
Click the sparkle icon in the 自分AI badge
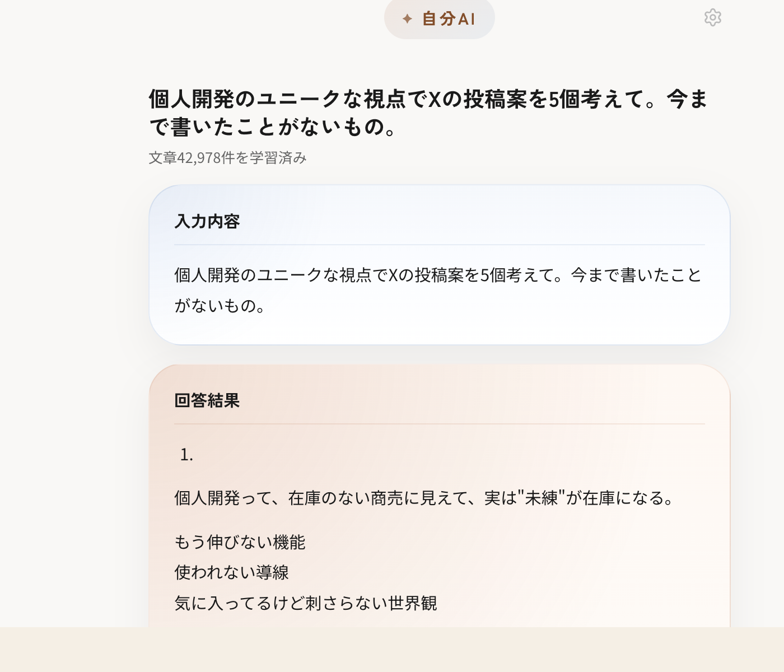coord(407,18)
